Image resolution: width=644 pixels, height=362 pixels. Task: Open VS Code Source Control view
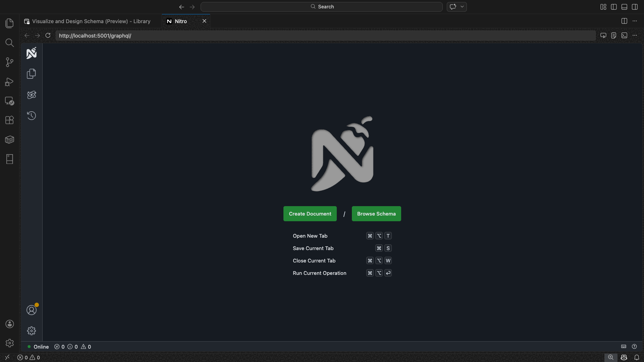[x=9, y=62]
